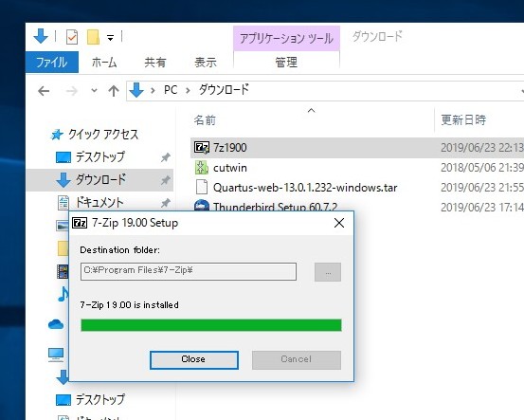
Task: Click the 2019/06/23 17:14 date cell
Action: coord(482,208)
